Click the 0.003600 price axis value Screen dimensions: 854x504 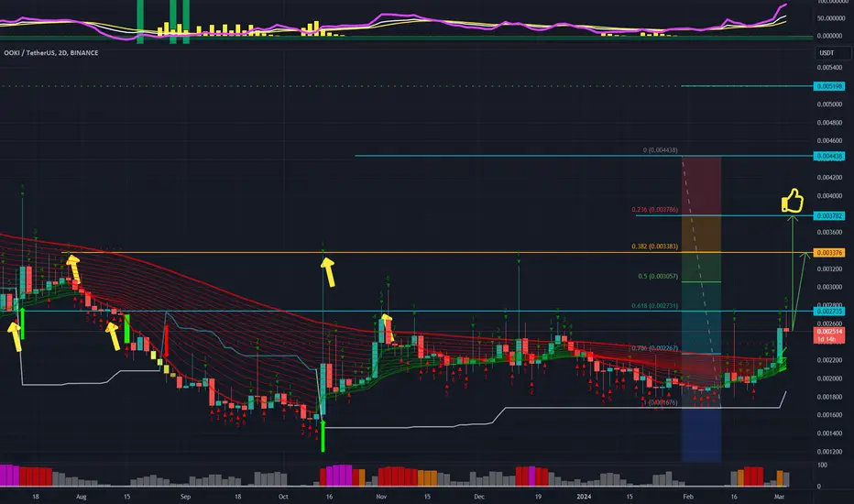click(x=829, y=232)
